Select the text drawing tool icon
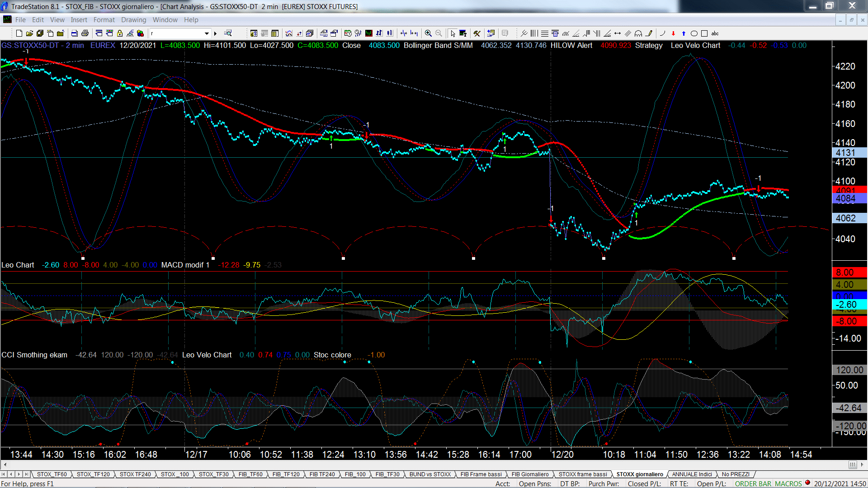 [463, 33]
